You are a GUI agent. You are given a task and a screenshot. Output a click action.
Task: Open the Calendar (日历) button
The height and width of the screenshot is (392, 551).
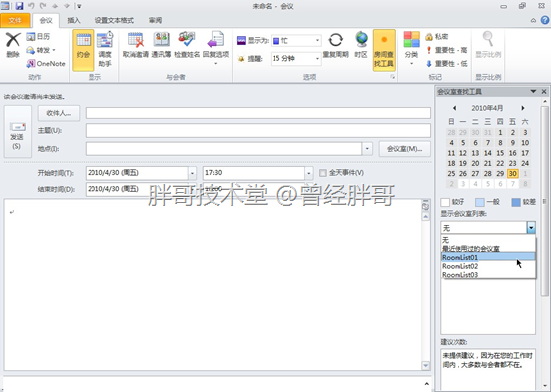point(39,36)
